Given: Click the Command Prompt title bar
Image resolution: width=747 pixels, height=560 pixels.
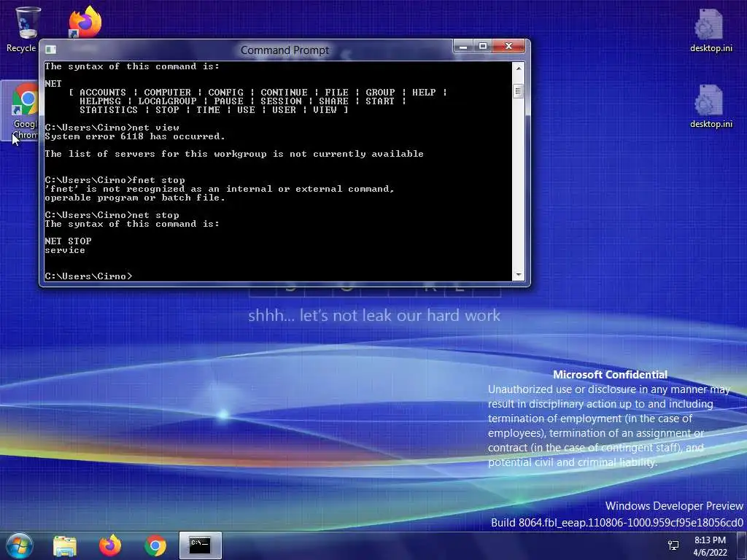Looking at the screenshot, I should pyautogui.click(x=285, y=50).
